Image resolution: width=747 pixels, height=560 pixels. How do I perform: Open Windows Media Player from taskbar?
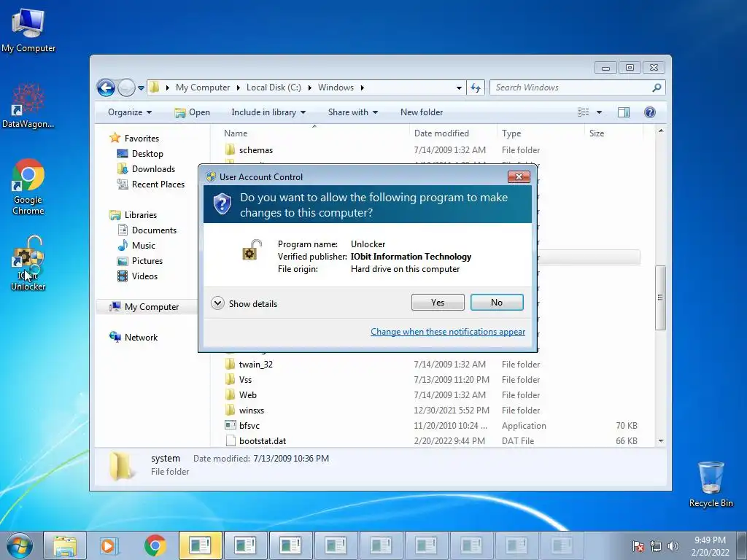pos(109,545)
